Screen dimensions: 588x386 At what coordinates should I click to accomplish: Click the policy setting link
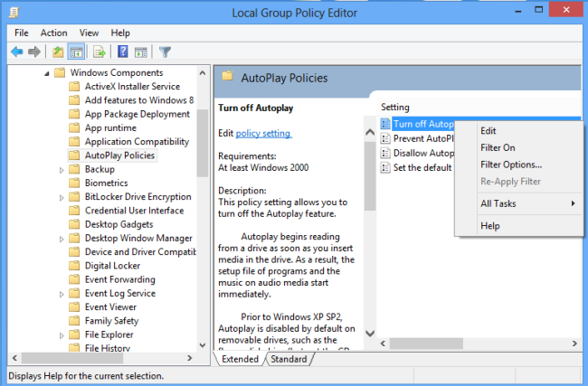[263, 133]
